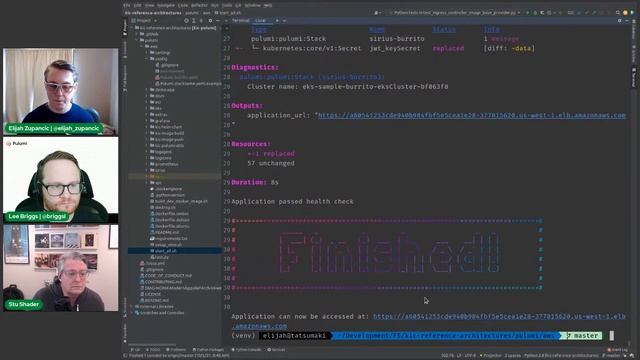Open the 'Application can now be accessed at' link
This screenshot has height=360, width=640.
499,317
